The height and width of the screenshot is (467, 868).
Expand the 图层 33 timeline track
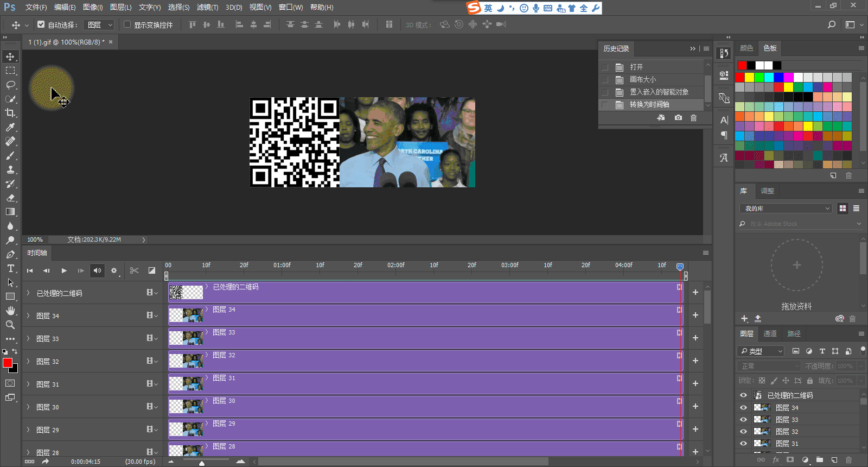click(28, 338)
